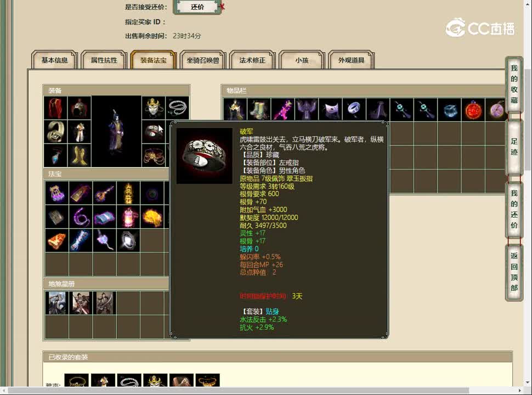Select the 破军 ring equipment slot
The image size is (532, 395).
[154, 132]
